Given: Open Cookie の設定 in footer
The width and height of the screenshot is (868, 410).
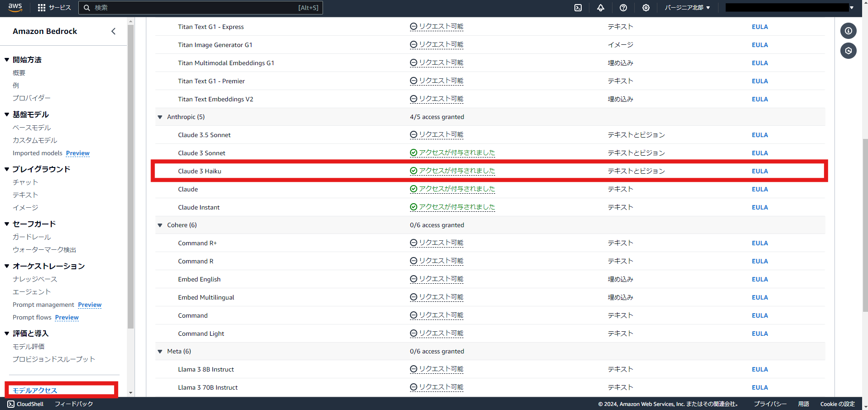Looking at the screenshot, I should [x=837, y=404].
